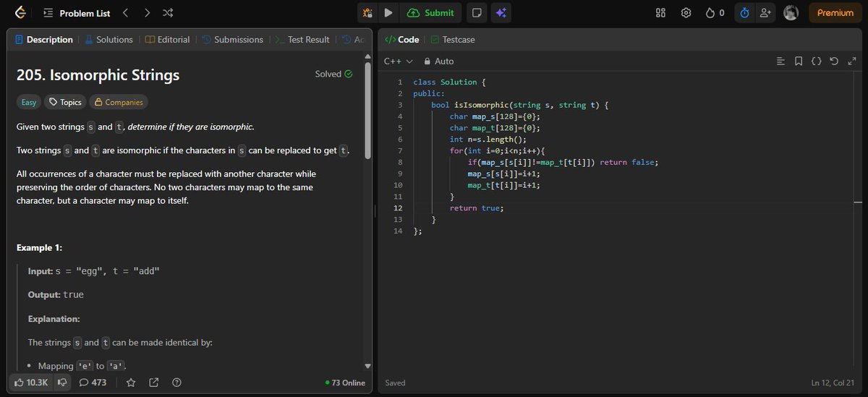Click the green Submit button

(431, 12)
